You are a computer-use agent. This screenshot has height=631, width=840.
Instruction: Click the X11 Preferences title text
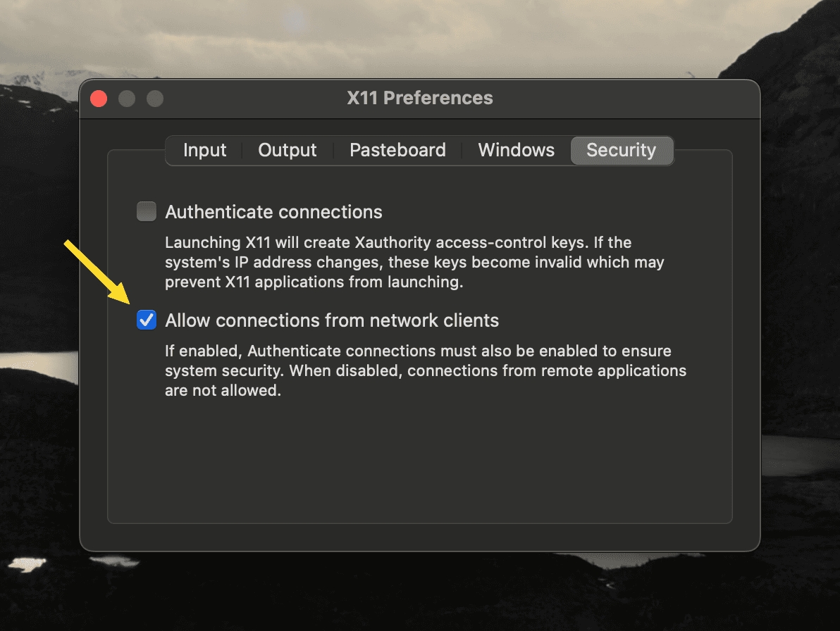click(420, 98)
